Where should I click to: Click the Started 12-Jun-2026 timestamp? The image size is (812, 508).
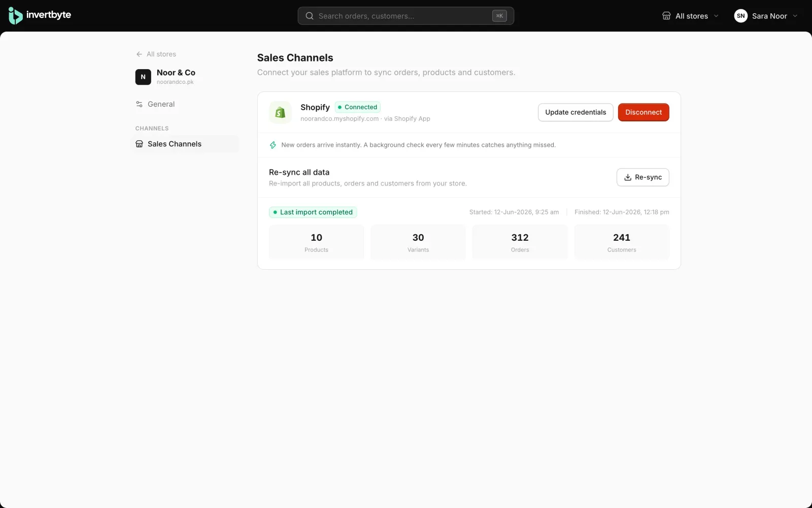pyautogui.click(x=514, y=212)
